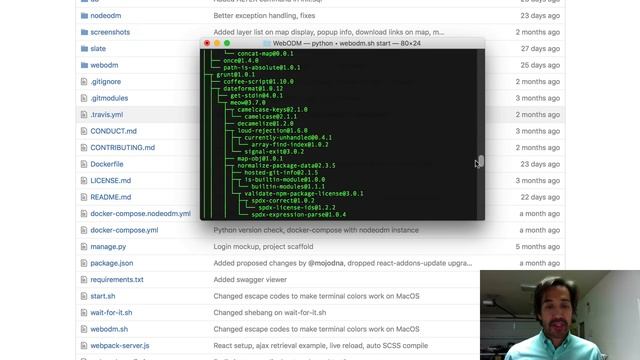Viewport: 640px width, 360px height.
Task: Open CONDUCT.md file
Action: coord(113,131)
